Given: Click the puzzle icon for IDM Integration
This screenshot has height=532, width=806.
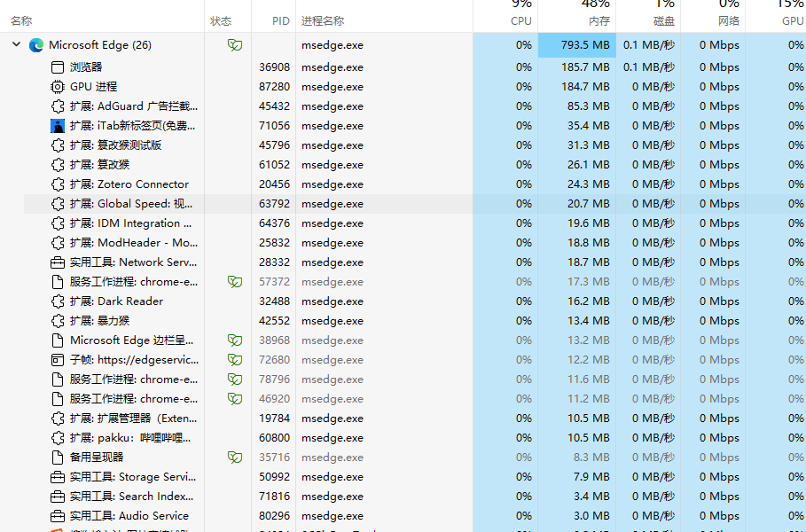Looking at the screenshot, I should (58, 223).
